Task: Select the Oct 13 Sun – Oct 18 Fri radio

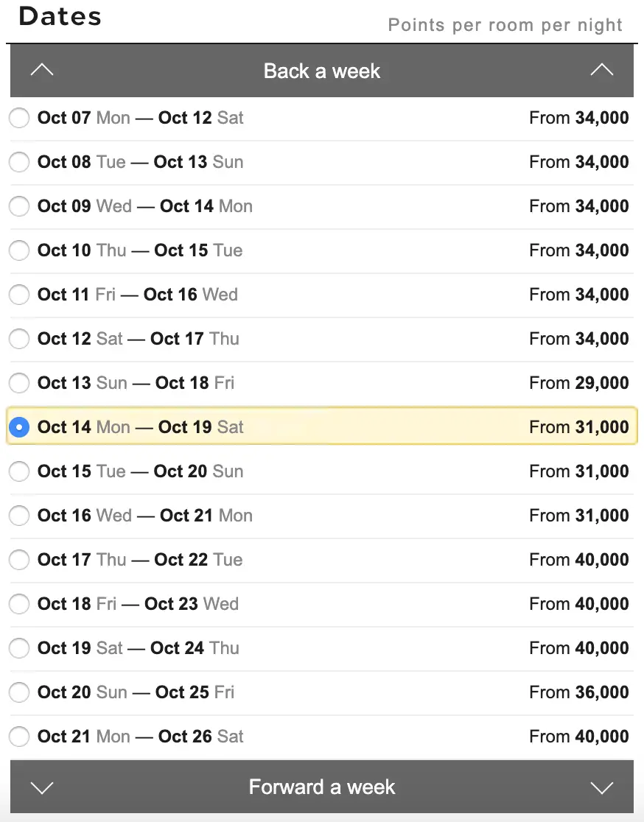Action: click(x=19, y=383)
